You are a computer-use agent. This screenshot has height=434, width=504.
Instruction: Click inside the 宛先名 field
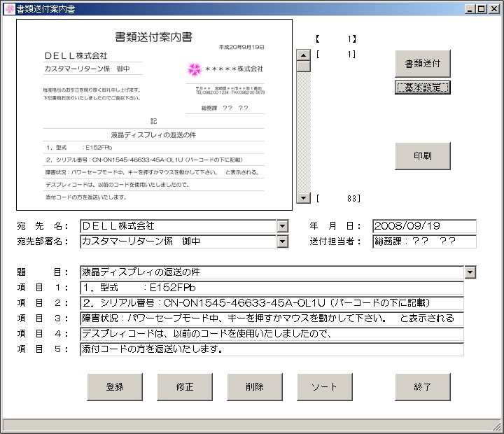pyautogui.click(x=178, y=226)
